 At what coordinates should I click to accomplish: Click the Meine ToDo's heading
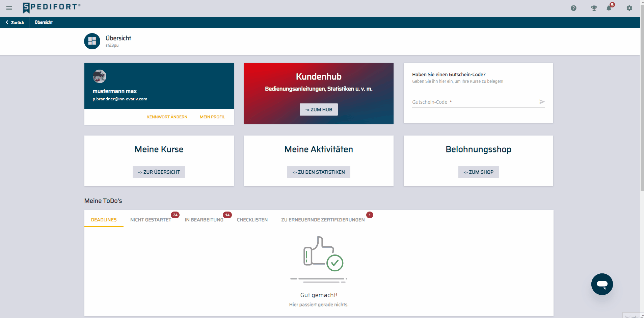103,201
